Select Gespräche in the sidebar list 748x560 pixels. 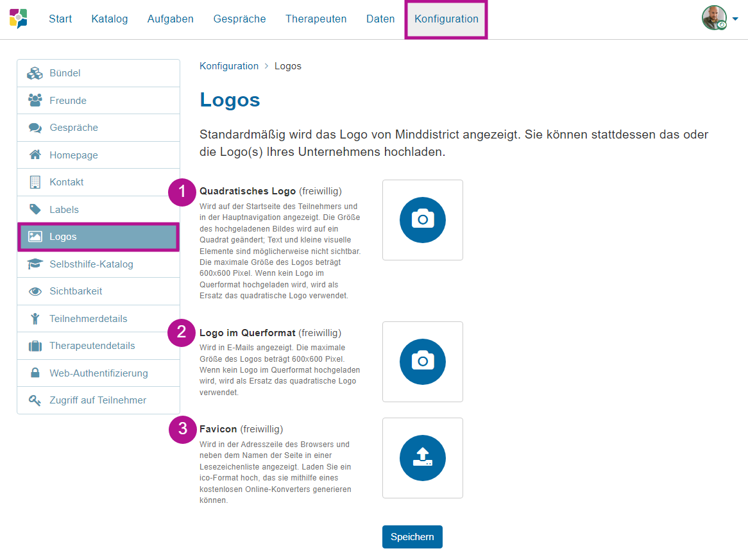(x=98, y=128)
